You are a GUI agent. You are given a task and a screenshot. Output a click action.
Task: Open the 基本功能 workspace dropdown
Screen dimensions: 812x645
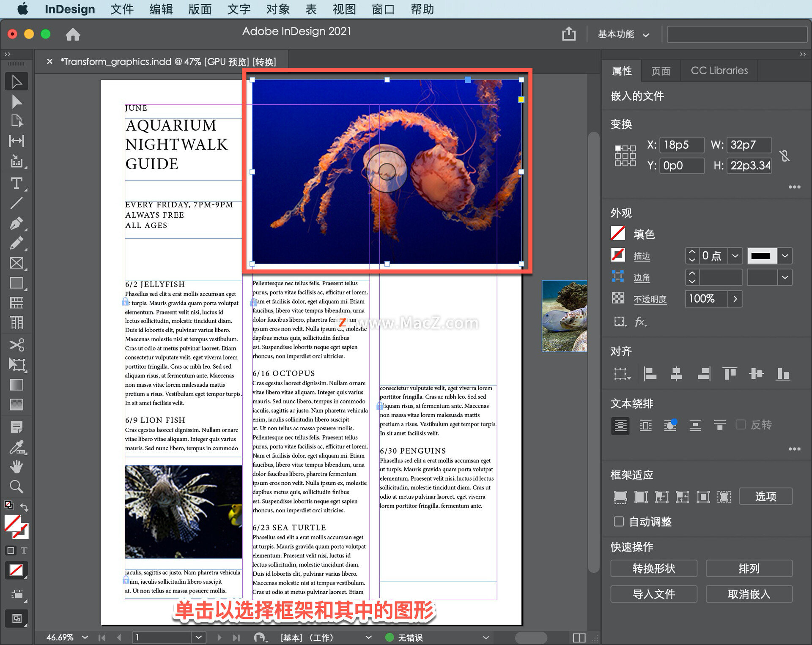pyautogui.click(x=623, y=34)
